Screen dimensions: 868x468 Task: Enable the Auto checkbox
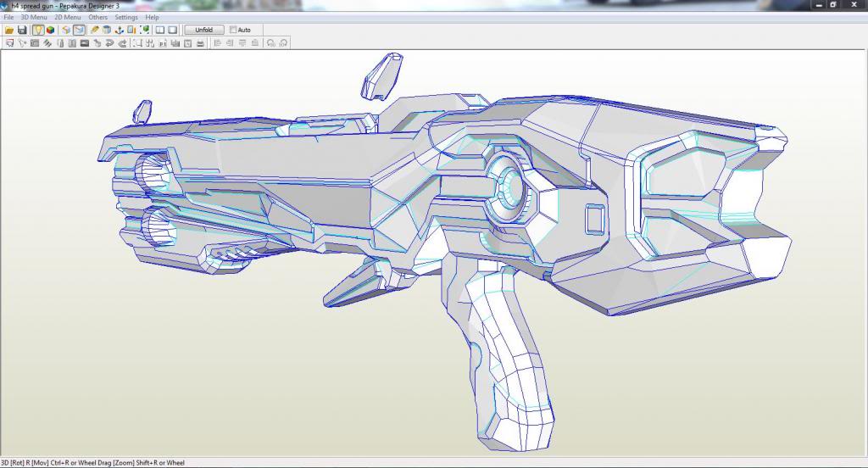(x=233, y=30)
